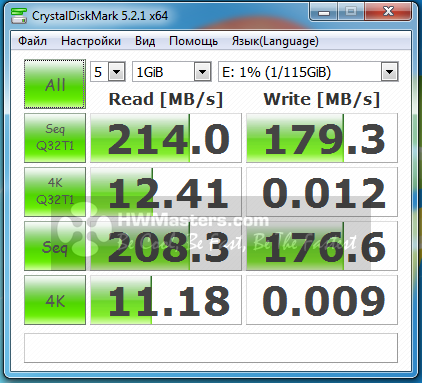
Task: Click the 4K write result 0.009
Action: coord(322,300)
